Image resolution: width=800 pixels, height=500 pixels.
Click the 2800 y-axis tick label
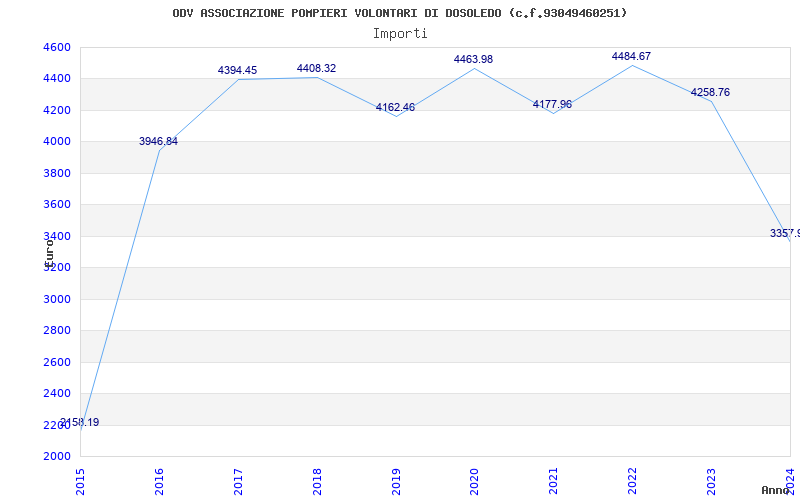coord(57,331)
